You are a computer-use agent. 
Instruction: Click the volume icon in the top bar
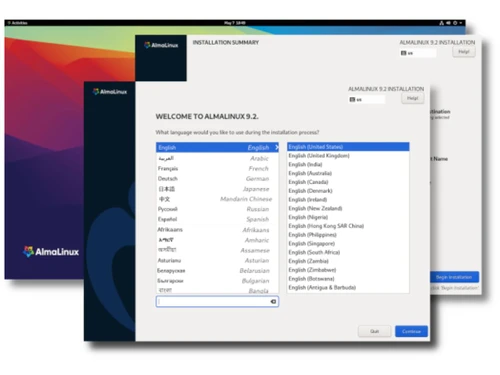[448, 23]
